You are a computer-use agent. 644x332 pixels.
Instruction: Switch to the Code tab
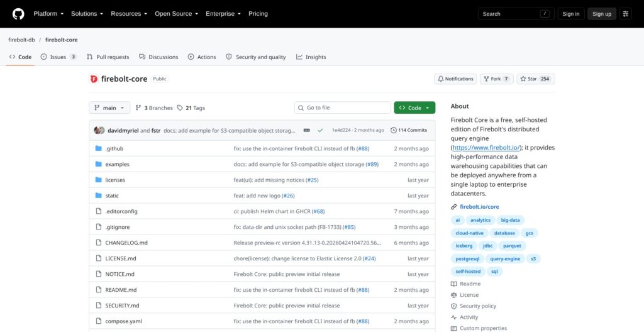[20, 57]
